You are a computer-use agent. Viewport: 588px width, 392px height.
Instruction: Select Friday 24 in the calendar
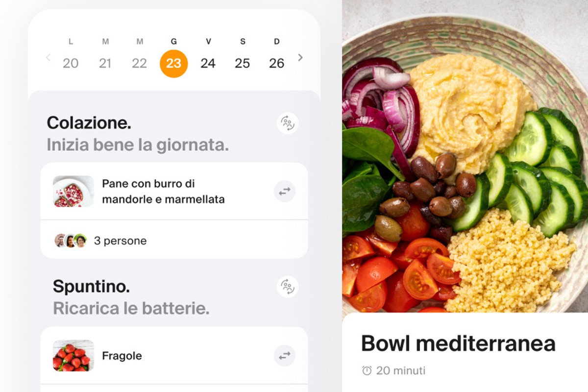coord(208,63)
